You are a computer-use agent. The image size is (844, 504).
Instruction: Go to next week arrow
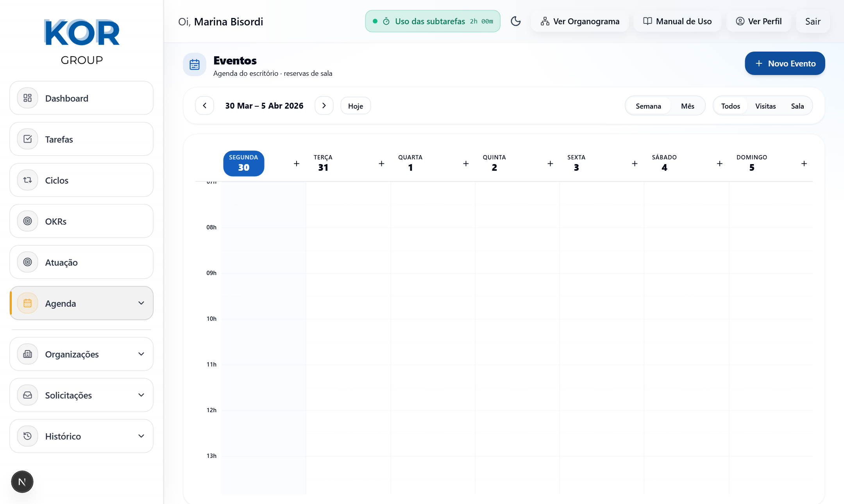click(x=324, y=105)
